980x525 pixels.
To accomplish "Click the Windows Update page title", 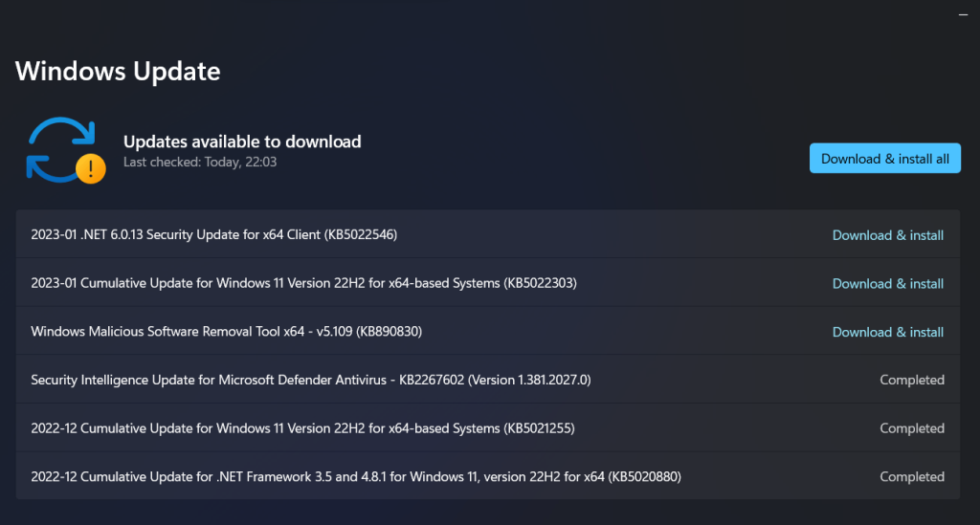I will [x=118, y=71].
